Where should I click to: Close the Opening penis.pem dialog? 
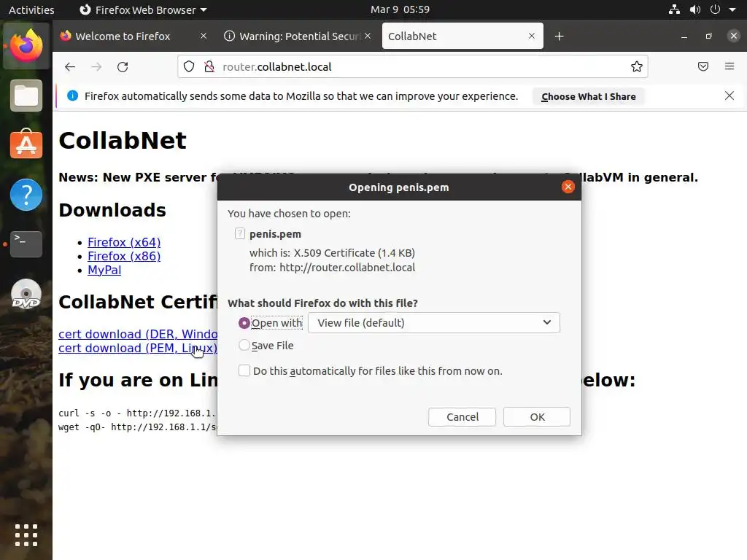click(x=568, y=187)
